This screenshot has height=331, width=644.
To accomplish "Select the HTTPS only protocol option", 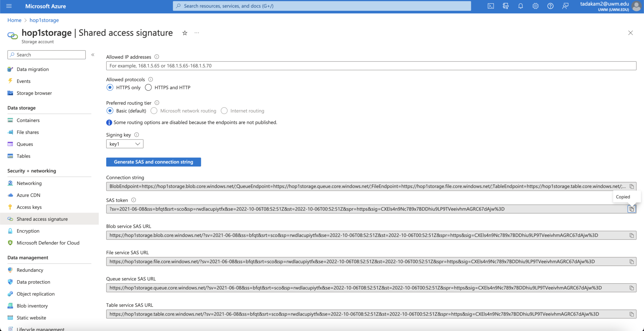I will point(110,87).
